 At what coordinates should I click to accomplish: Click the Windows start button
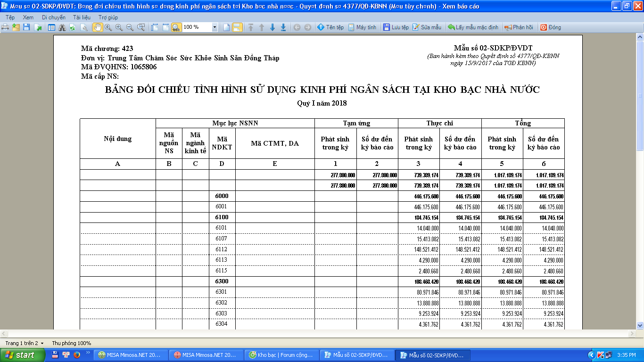[x=23, y=355]
